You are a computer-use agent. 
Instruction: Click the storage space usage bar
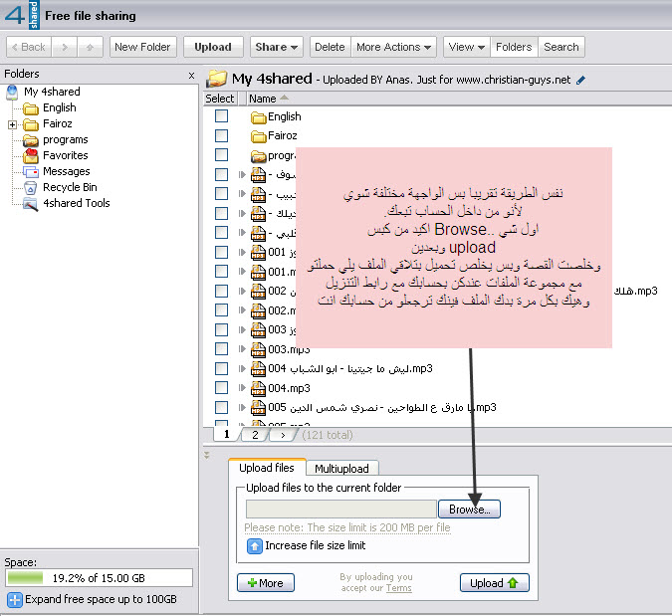pyautogui.click(x=99, y=577)
